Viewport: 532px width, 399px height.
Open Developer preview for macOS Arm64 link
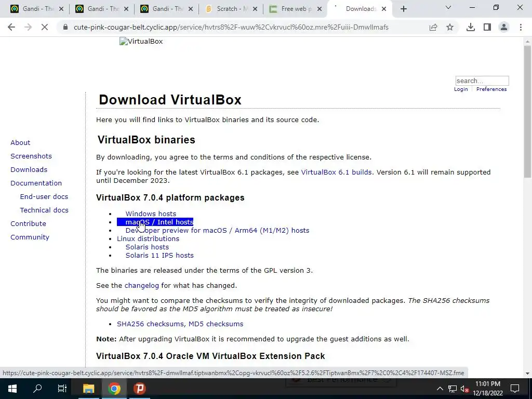(218, 231)
